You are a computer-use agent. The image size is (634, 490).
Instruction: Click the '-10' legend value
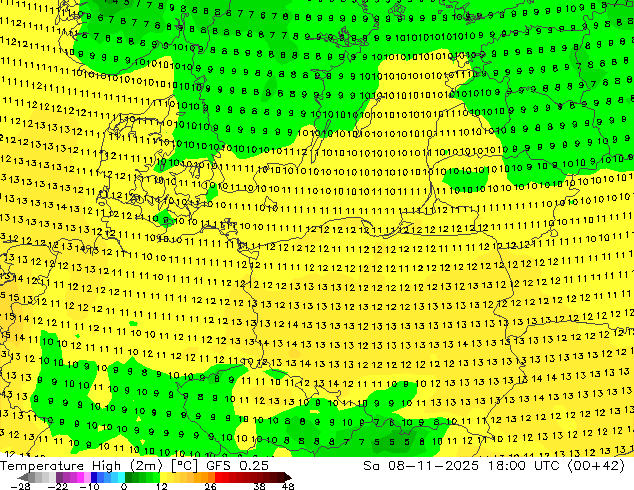tap(89, 486)
